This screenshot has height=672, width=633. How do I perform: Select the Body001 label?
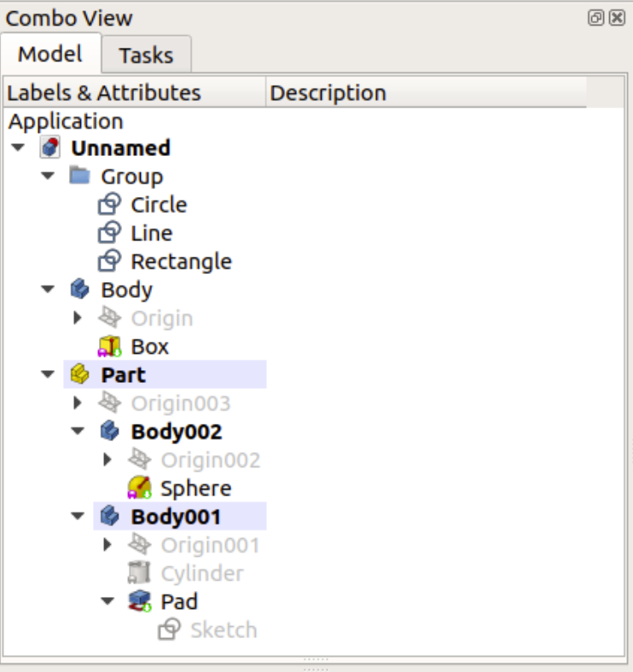tap(177, 517)
